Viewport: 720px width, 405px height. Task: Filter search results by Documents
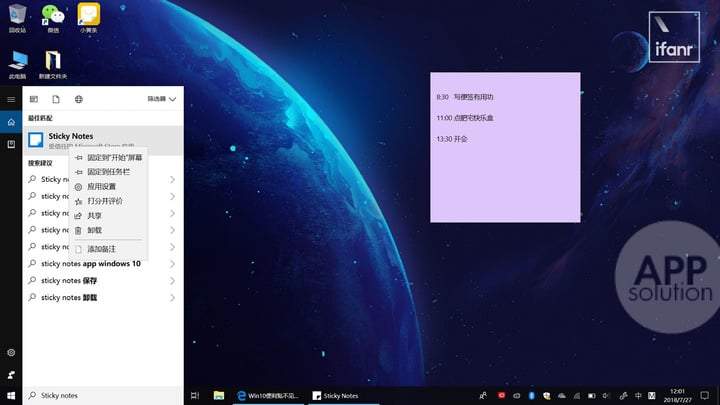56,99
